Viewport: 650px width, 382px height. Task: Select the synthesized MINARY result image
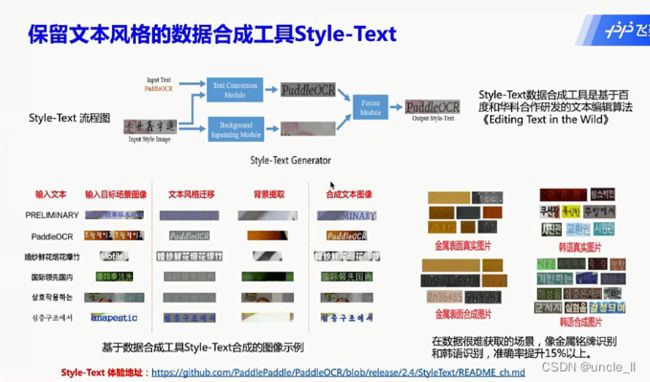click(347, 215)
